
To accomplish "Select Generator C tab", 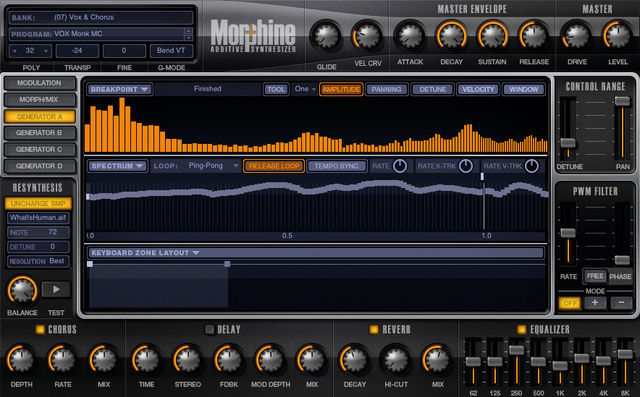I will (40, 150).
